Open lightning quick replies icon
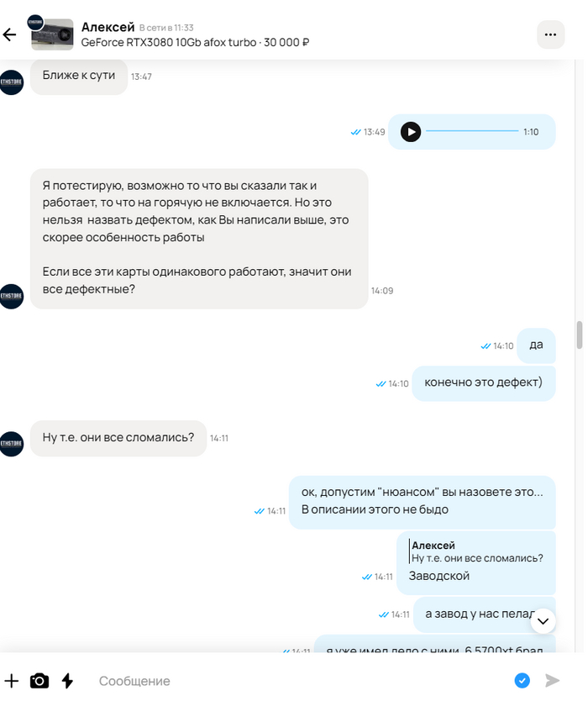This screenshot has width=588, height=712. pyautogui.click(x=67, y=681)
